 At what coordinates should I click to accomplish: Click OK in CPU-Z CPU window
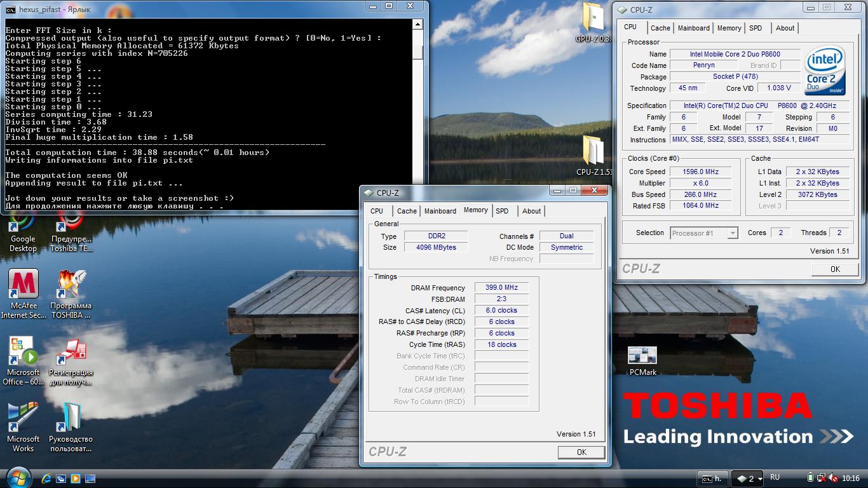coord(835,269)
